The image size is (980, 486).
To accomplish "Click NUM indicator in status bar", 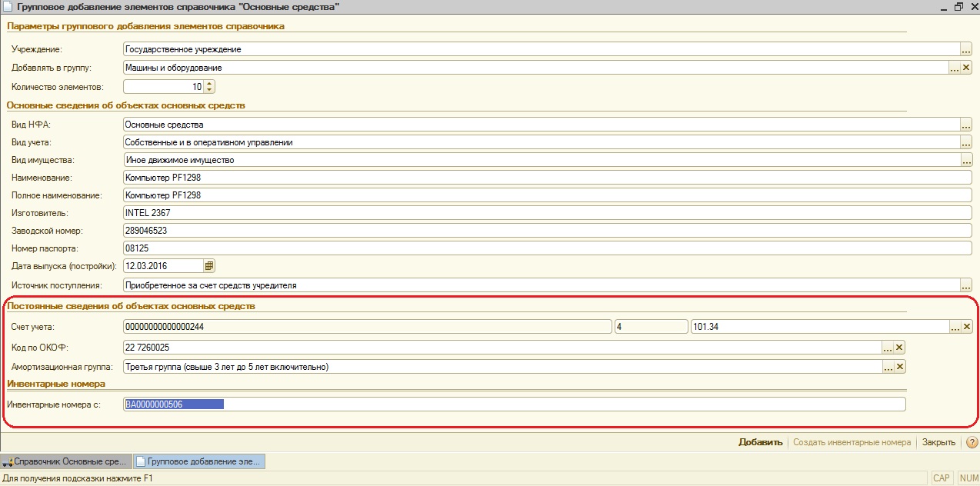I will click(x=968, y=478).
